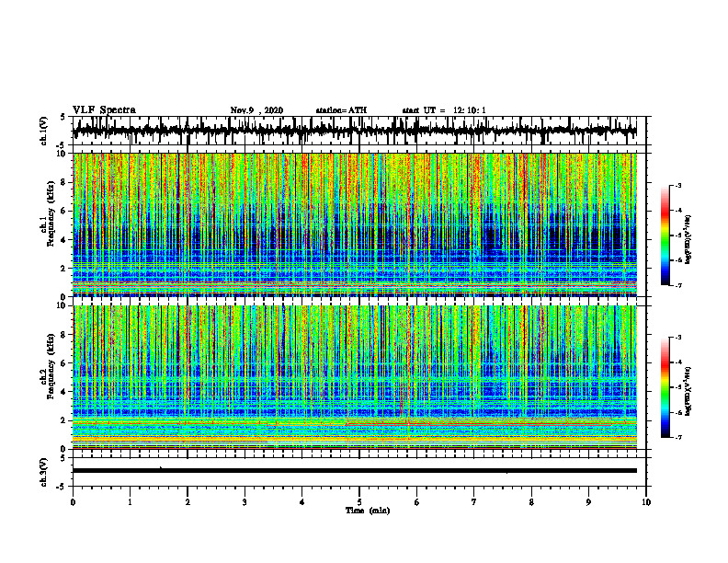
Task: Click the log(PSD) unit label beside ch.2 colorbar
Action: tap(689, 391)
